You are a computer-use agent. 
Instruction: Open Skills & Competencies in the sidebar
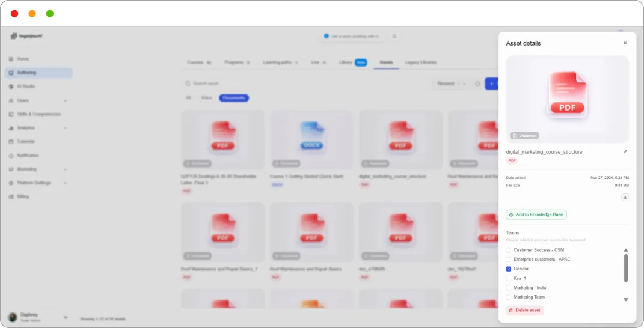38,114
